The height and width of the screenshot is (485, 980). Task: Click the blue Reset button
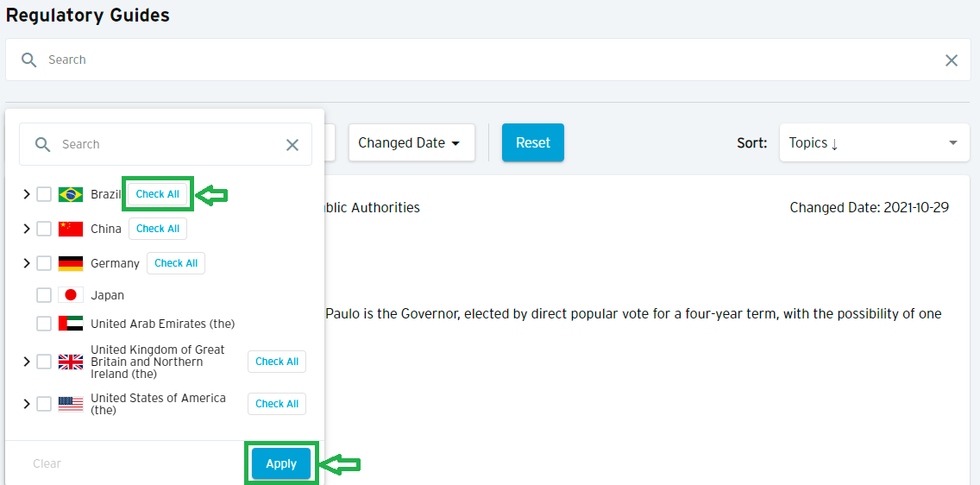coord(533,142)
